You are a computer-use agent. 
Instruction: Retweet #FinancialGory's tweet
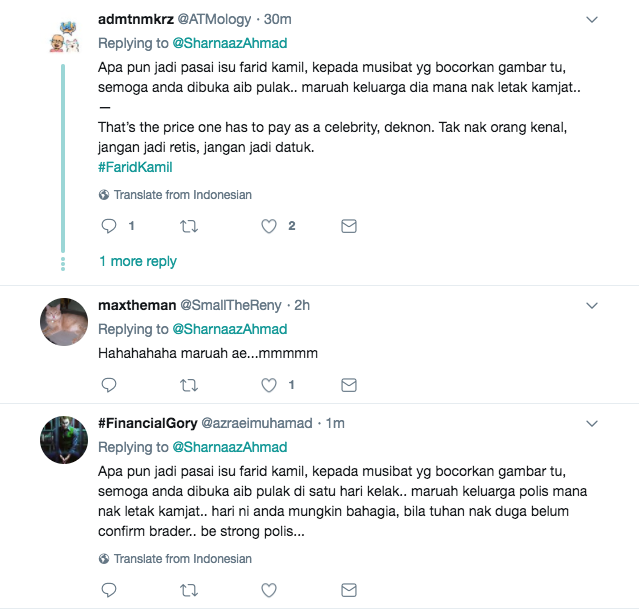(188, 590)
